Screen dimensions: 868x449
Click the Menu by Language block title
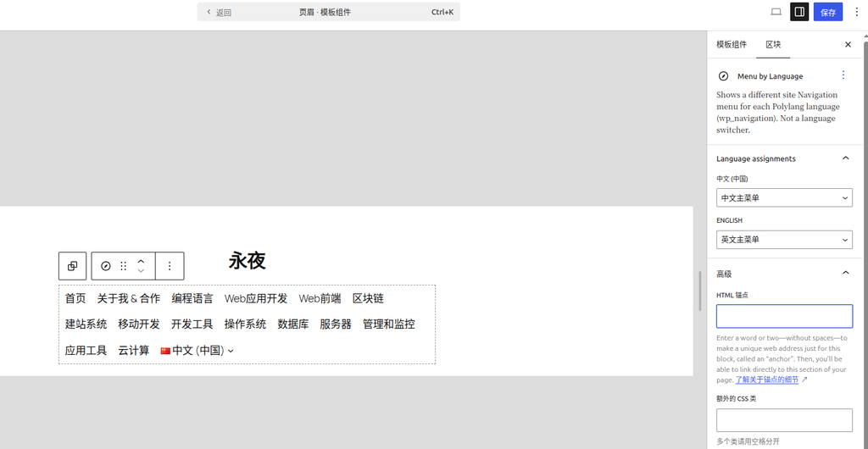(770, 76)
